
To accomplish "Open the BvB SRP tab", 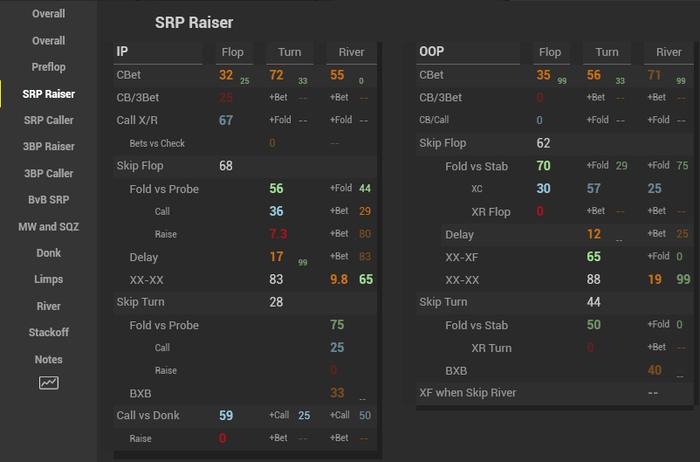I will (48, 200).
